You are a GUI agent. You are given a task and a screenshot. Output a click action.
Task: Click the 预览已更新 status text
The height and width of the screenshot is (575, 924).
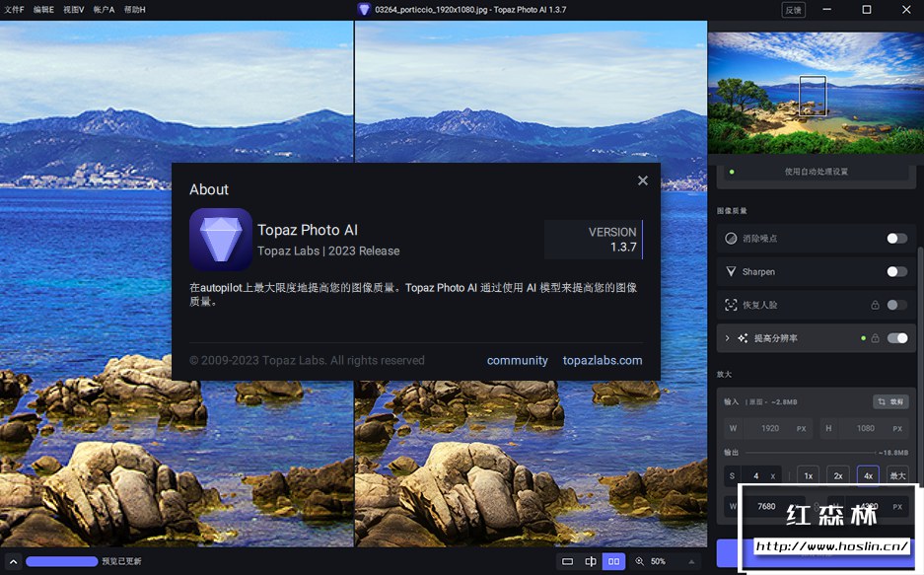point(121,561)
